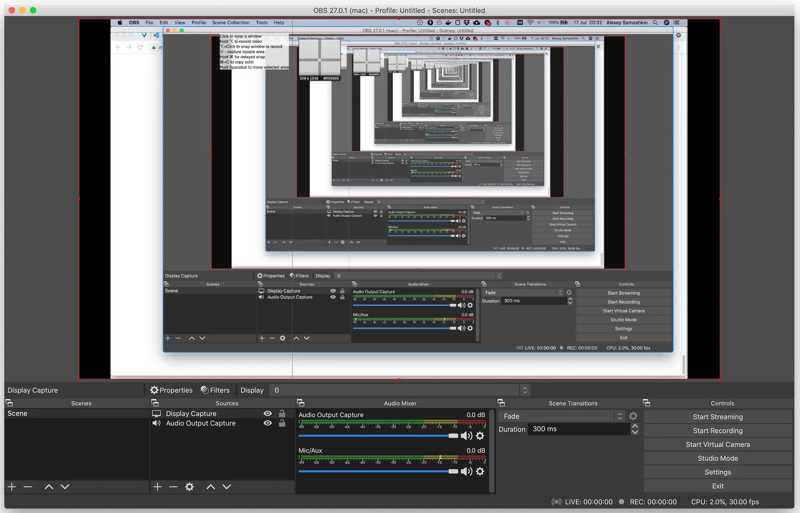Open transition properties gear next to Fade
This screenshot has height=513, width=800.
point(633,416)
